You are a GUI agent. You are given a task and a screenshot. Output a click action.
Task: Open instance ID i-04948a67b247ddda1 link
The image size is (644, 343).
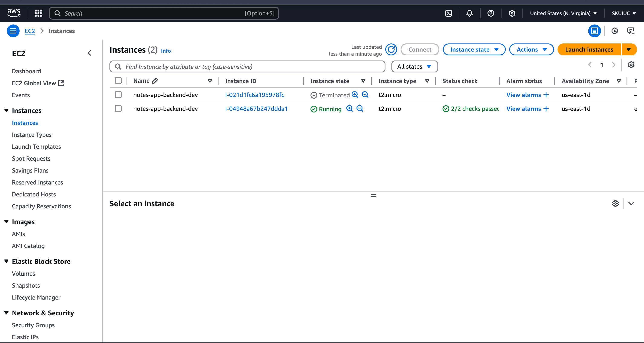pyautogui.click(x=256, y=109)
